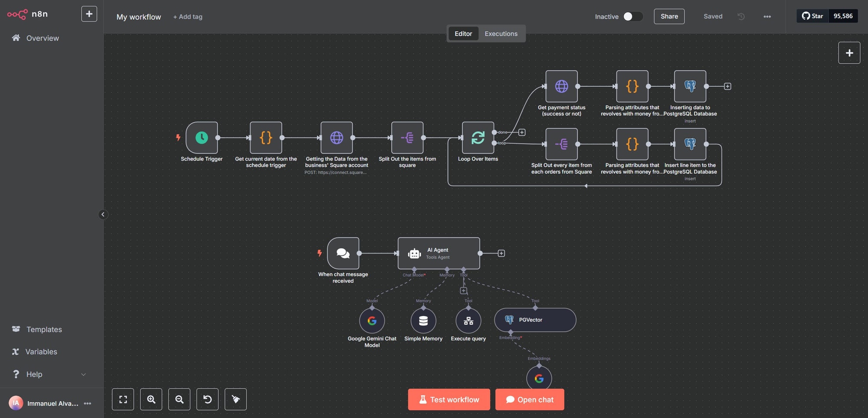Select the Inserting data to PostgreSQL node
The width and height of the screenshot is (868, 418).
click(690, 86)
